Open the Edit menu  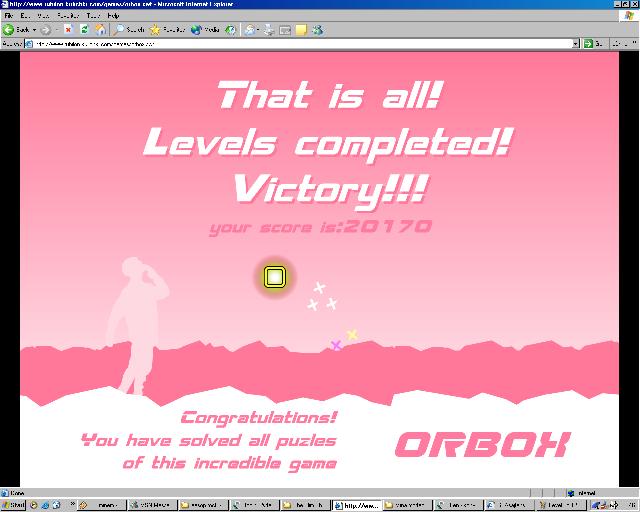25,16
